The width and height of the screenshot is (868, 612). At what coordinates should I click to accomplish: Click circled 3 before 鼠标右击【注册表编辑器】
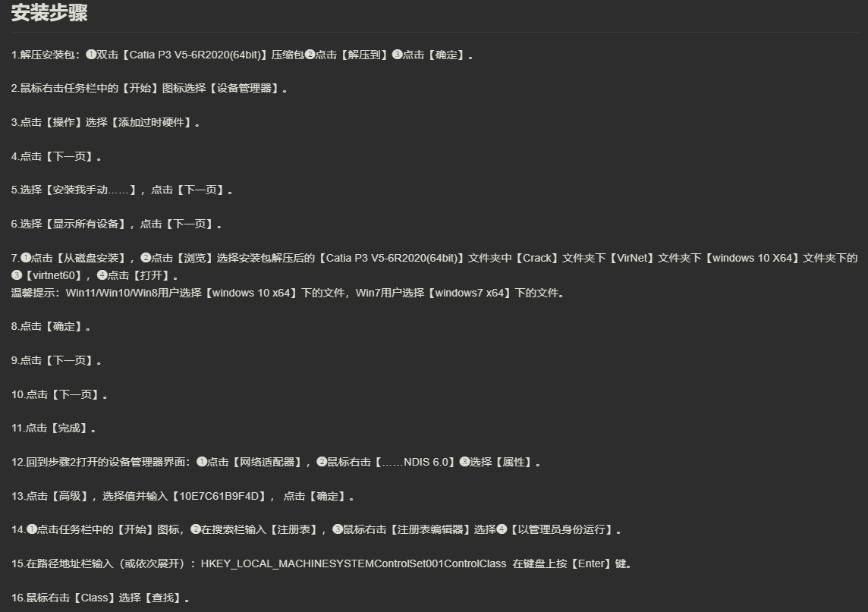(337, 529)
